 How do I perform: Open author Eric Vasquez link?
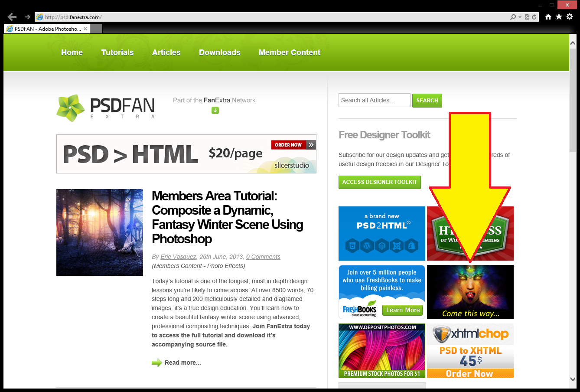click(x=178, y=257)
